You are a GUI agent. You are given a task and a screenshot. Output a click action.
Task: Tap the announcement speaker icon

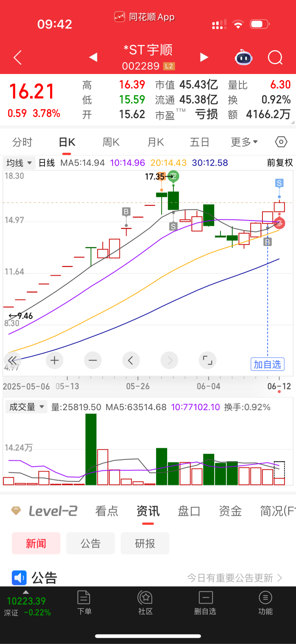pos(19,578)
